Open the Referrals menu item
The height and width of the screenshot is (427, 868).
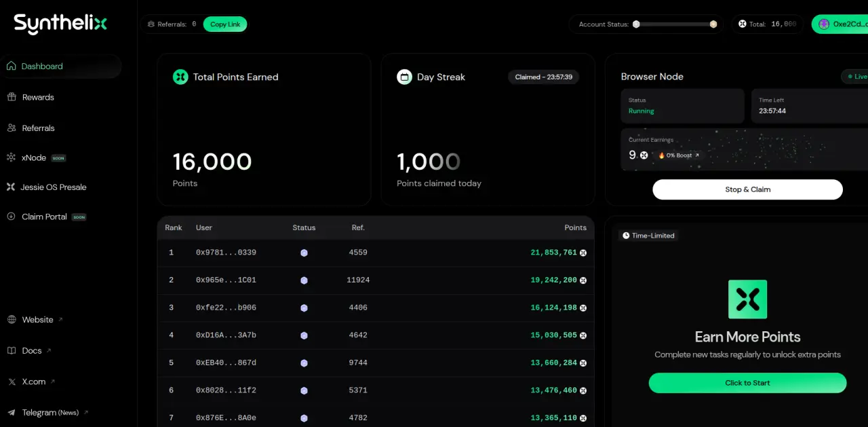click(x=38, y=128)
